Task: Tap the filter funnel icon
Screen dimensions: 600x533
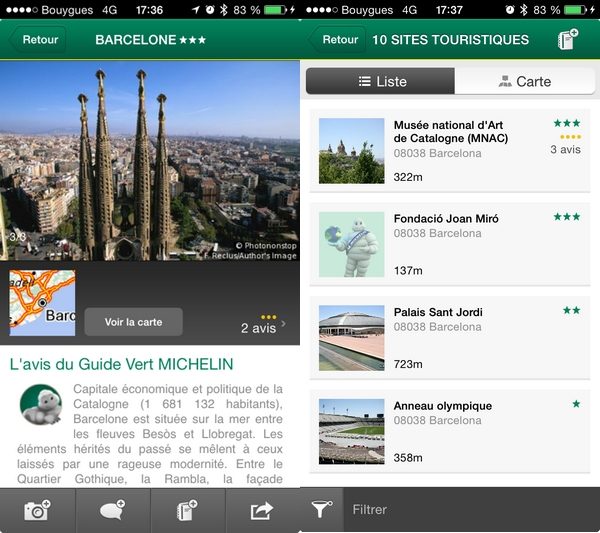Action: point(320,510)
